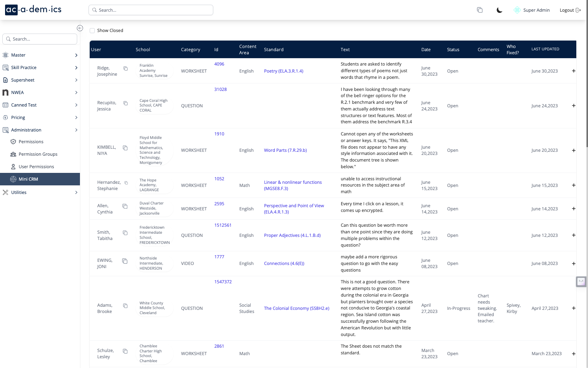Select the Mini CRM menu item

(x=40, y=179)
